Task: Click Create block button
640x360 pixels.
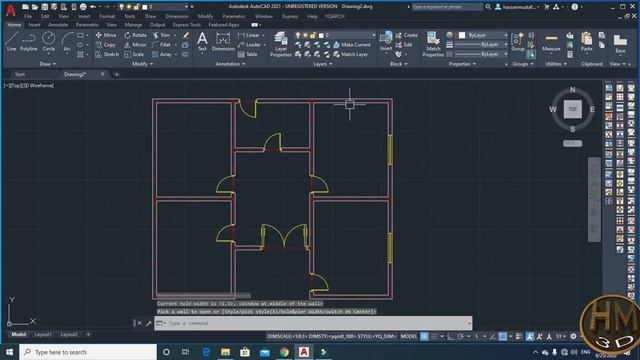Action: (407, 35)
